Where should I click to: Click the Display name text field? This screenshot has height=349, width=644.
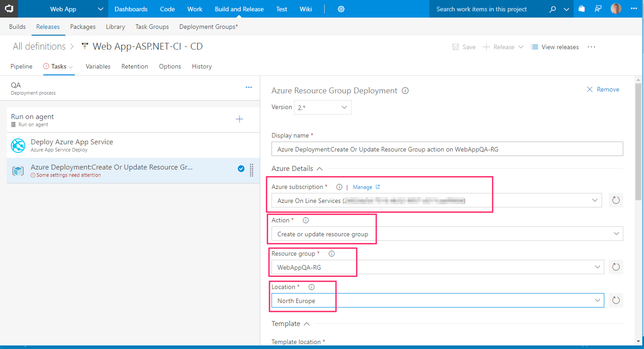[447, 149]
